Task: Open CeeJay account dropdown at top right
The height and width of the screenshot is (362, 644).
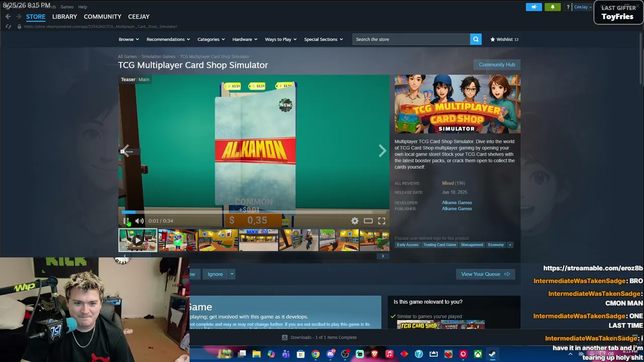Action: 583,7
